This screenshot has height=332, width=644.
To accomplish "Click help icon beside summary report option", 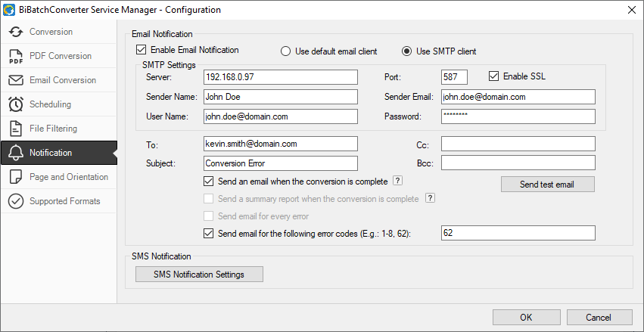I will pos(430,198).
